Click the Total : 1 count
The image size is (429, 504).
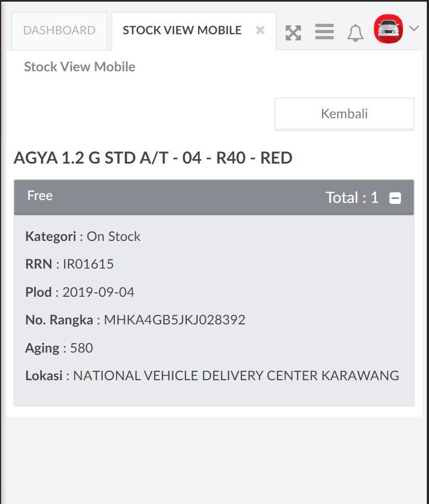coord(352,198)
